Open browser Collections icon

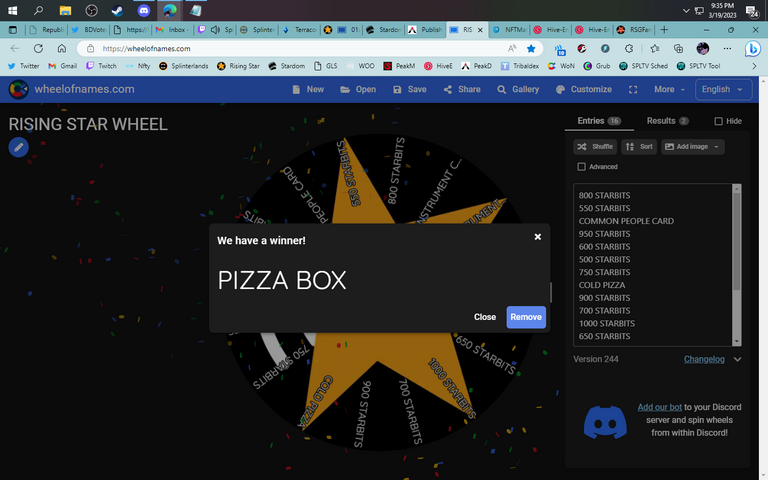(x=678, y=48)
